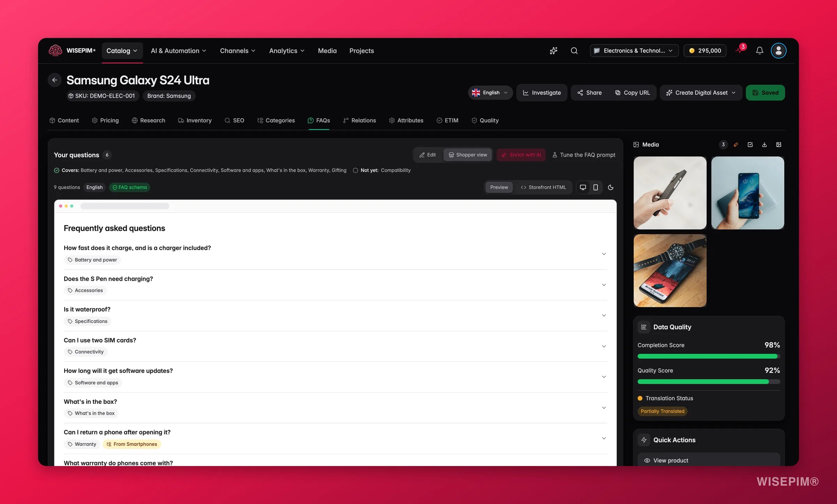Open the Catalog dropdown menu
Image resolution: width=837 pixels, height=504 pixels.
[122, 51]
